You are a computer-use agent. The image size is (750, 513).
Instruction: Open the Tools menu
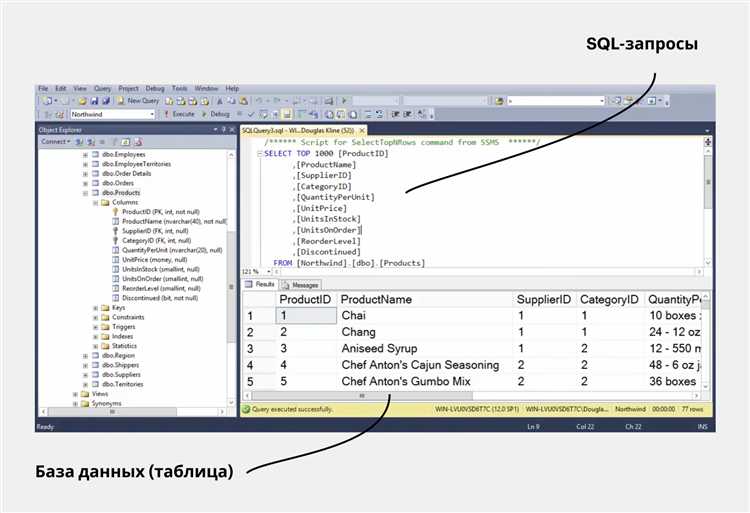[x=179, y=88]
